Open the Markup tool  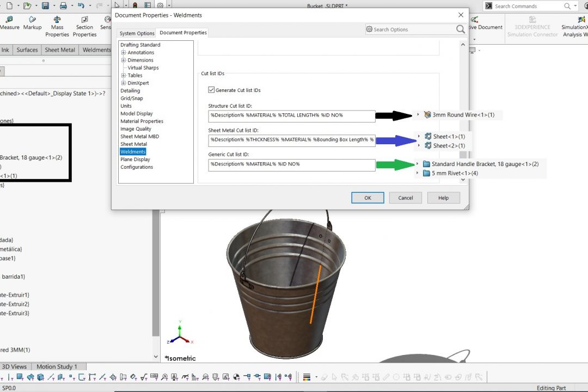[32, 23]
